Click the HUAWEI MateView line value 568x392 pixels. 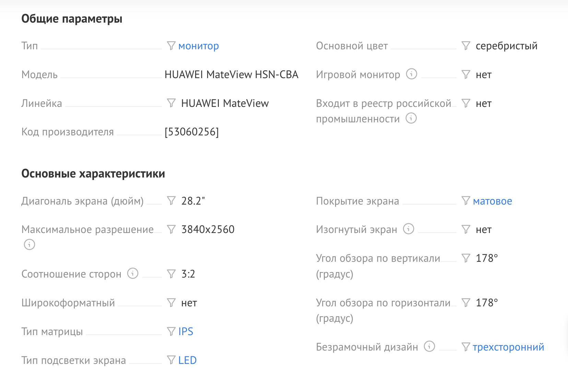[225, 103]
